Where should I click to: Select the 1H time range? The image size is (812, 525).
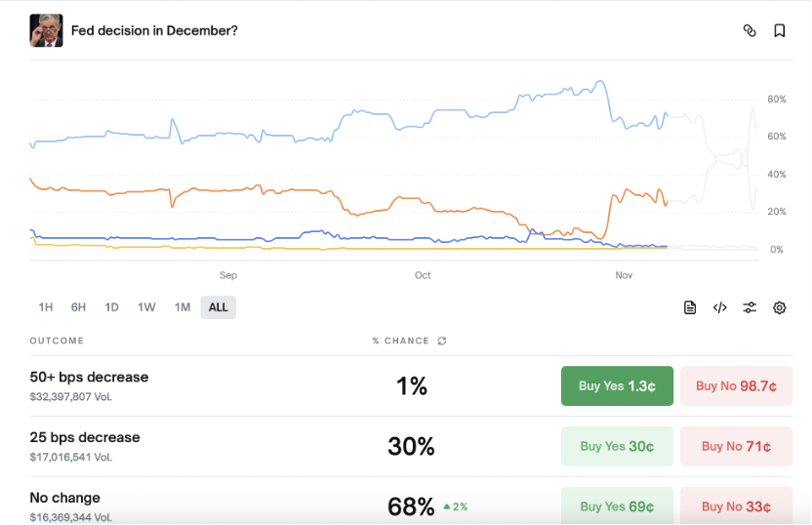click(x=46, y=307)
